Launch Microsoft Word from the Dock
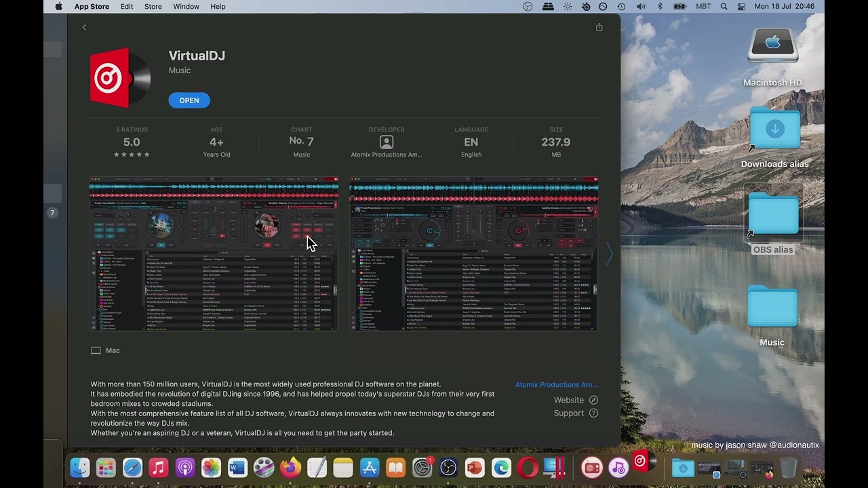 237,467
